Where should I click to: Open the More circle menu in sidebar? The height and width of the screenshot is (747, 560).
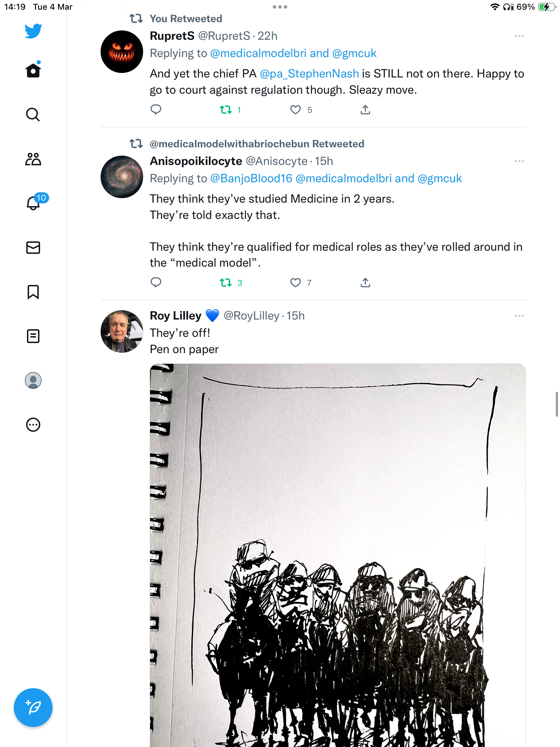[x=33, y=425]
